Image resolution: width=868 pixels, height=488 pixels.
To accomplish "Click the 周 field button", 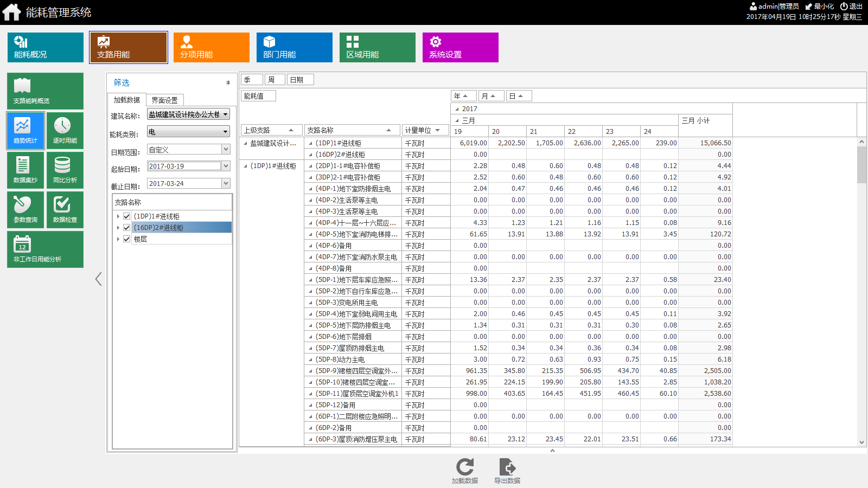I will [x=275, y=80].
